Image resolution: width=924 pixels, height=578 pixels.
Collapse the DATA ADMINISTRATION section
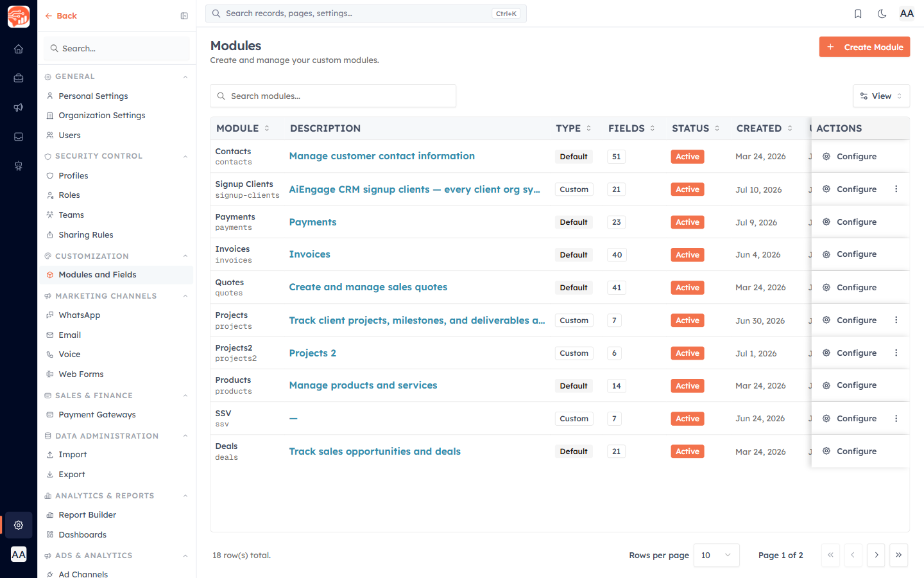[x=185, y=436]
